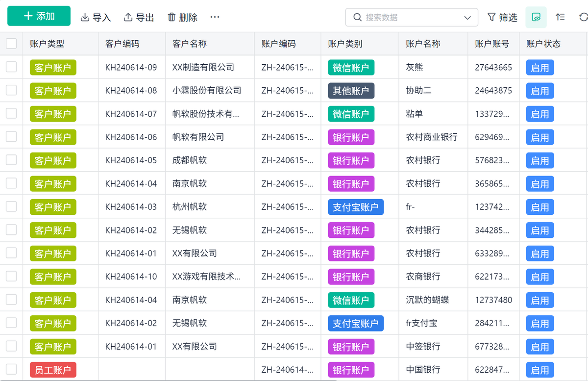Screen dimensions: 588x381
Task: Tick the checkbox for 成都帆软 row
Action: click(11, 160)
